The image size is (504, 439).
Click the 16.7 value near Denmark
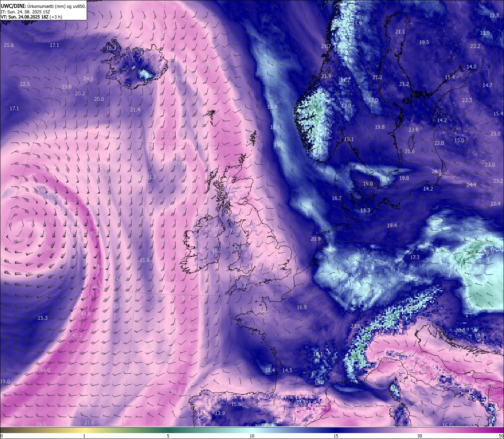point(337,198)
